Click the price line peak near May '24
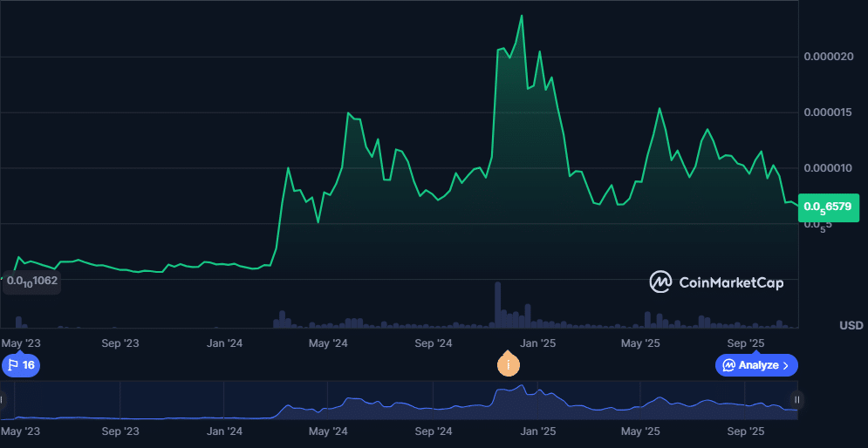 click(348, 113)
